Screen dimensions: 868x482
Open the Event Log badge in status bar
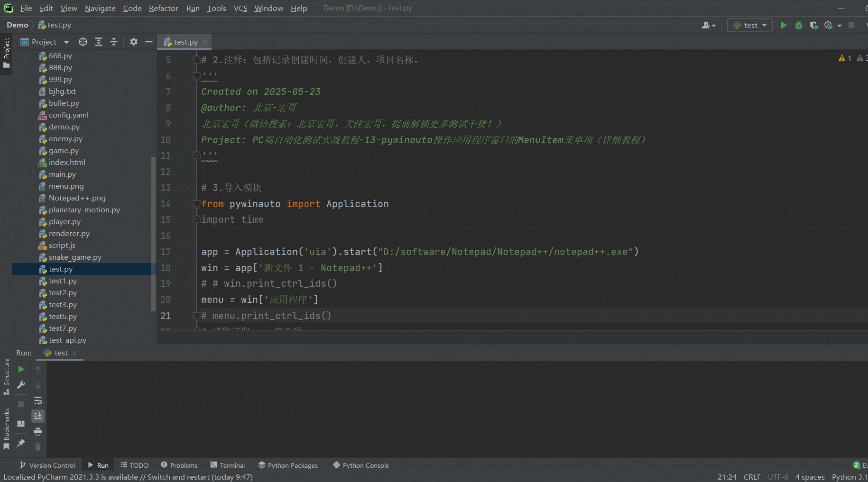point(857,465)
